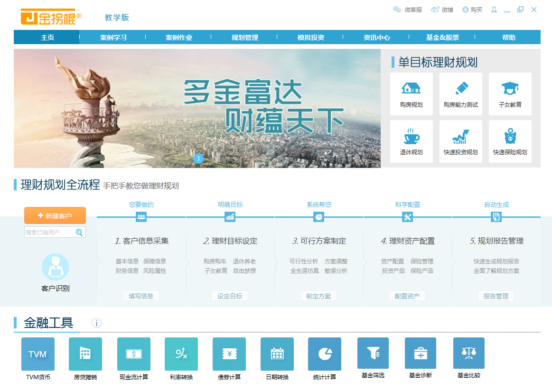Click the 填写信息 button

point(141,296)
